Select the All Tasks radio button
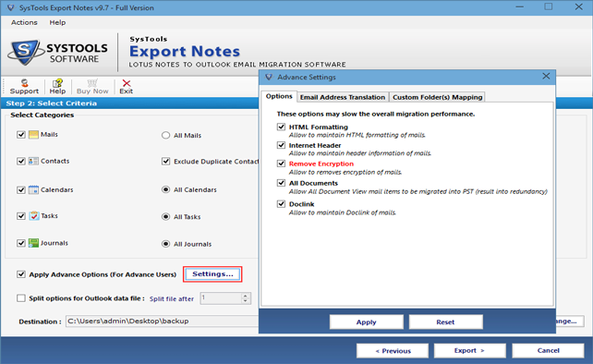 tap(165, 217)
